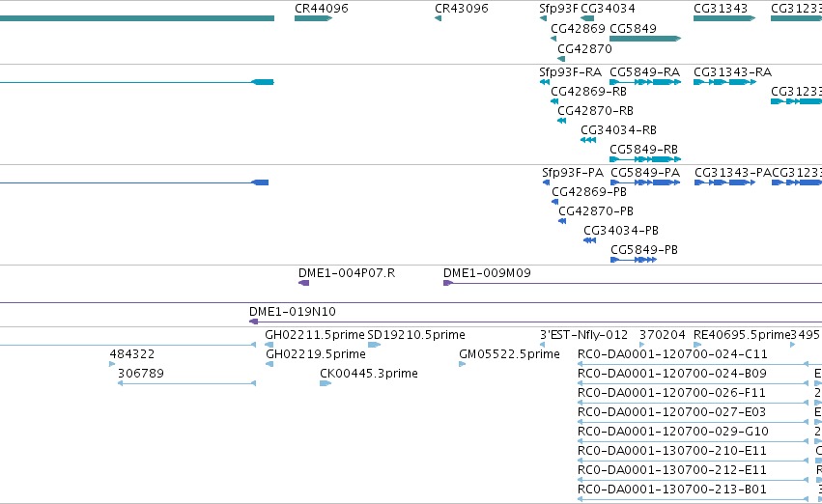This screenshot has height=504, width=822.
Task: Select RC0-DA0001-120700-024-B09 read
Action: pyautogui.click(x=693, y=383)
